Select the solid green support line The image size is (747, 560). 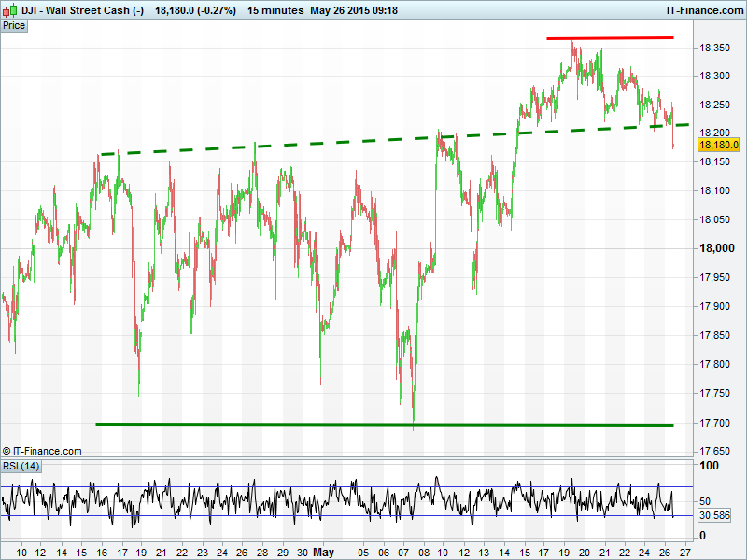click(x=373, y=425)
